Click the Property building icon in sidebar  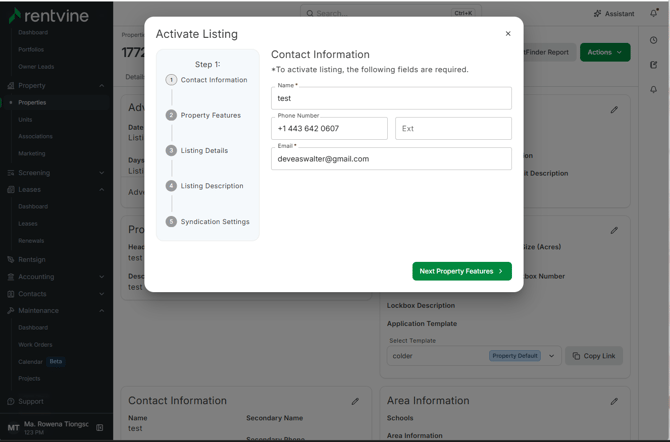[x=11, y=85]
